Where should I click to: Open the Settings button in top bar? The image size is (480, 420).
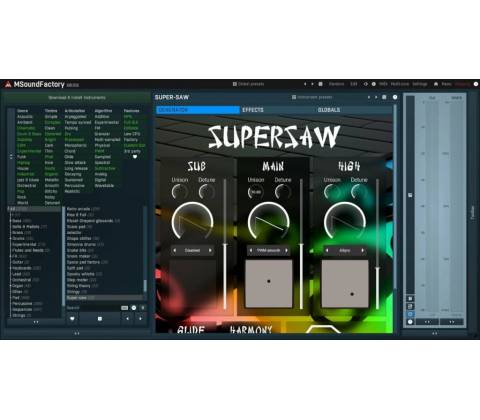coord(420,84)
